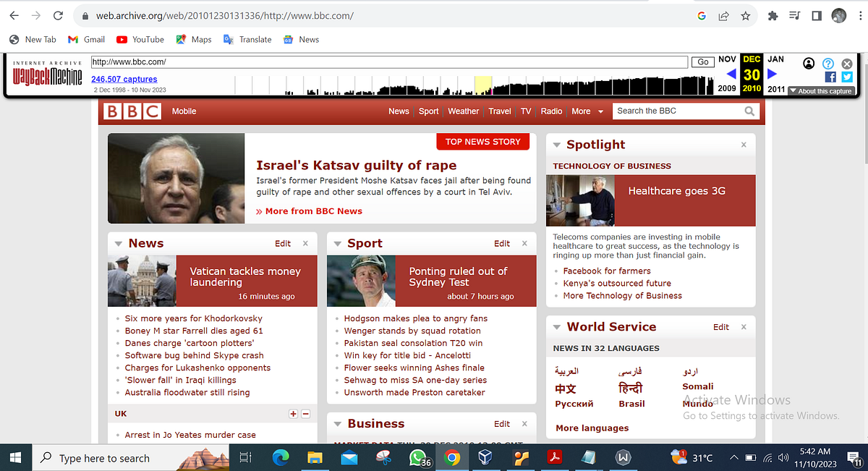Screen dimensions: 868x471
Task: Open Microsoft Edge from the taskbar
Action: (x=280, y=458)
